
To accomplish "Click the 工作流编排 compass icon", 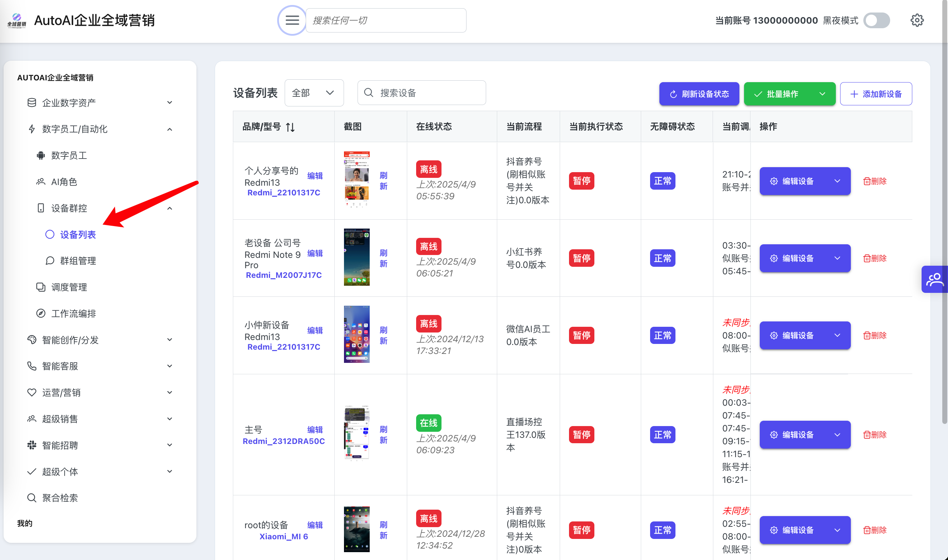I will (41, 313).
